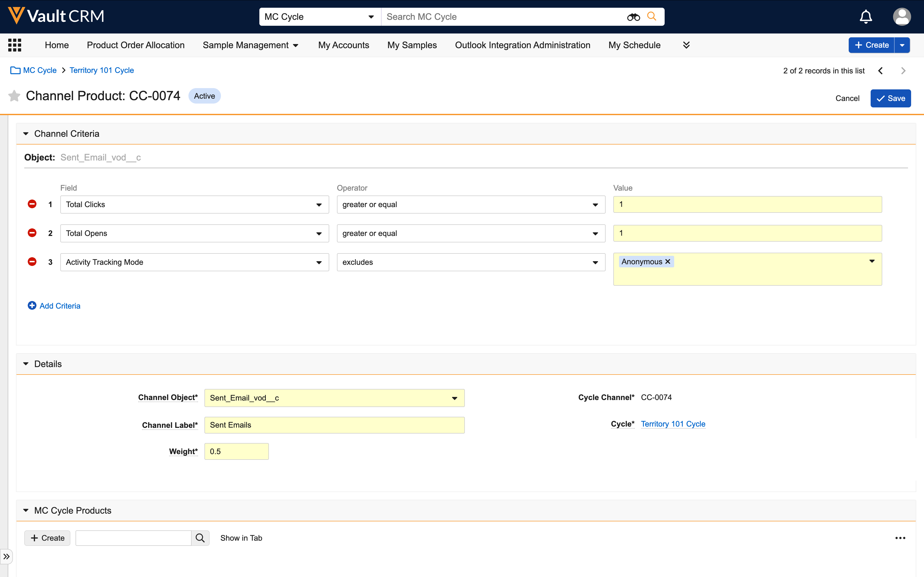Open the Total Opens field dropdown
Image resolution: width=924 pixels, height=577 pixels.
click(x=194, y=233)
